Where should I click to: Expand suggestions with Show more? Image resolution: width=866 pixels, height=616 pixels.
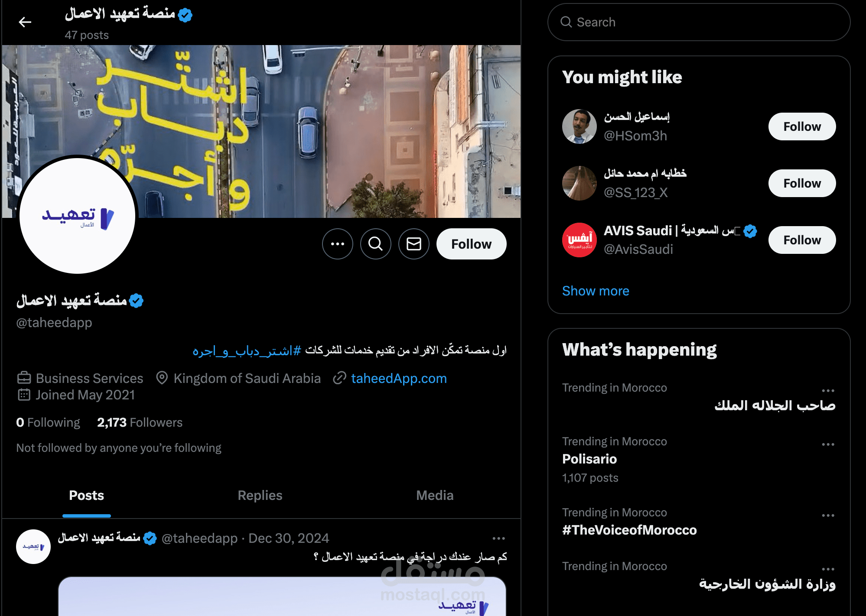point(596,291)
